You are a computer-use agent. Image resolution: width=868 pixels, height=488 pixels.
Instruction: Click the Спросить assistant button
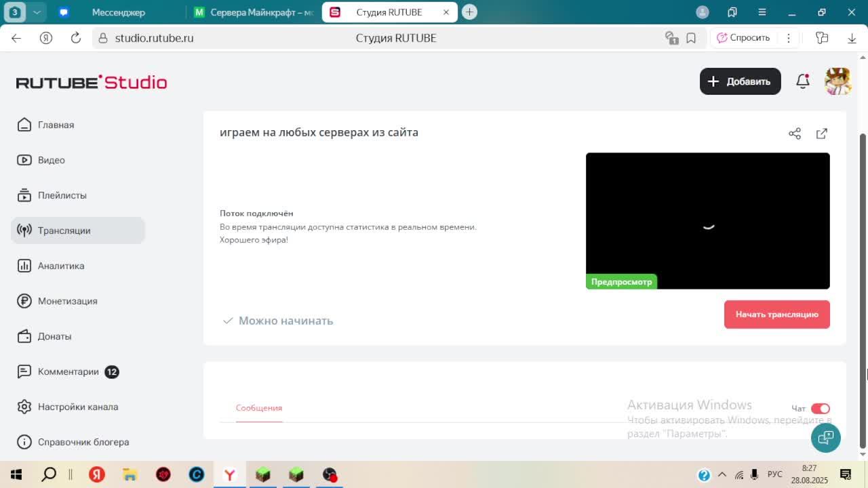tap(743, 38)
